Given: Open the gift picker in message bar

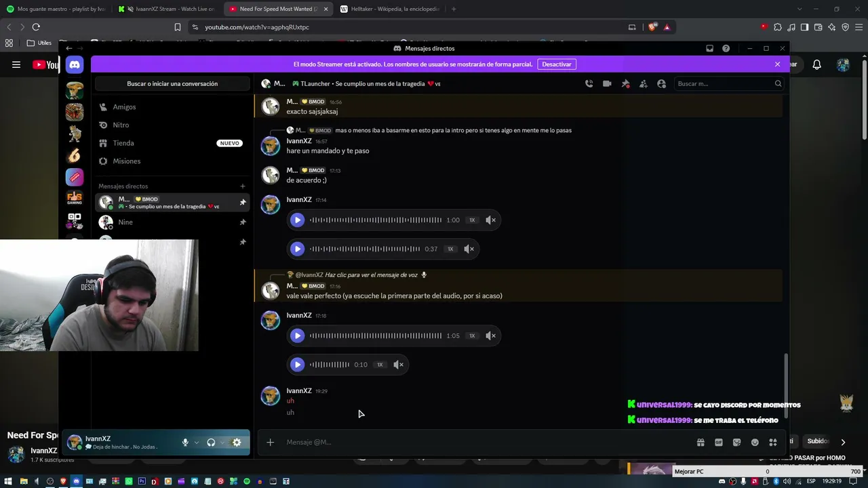Looking at the screenshot, I should (x=701, y=443).
